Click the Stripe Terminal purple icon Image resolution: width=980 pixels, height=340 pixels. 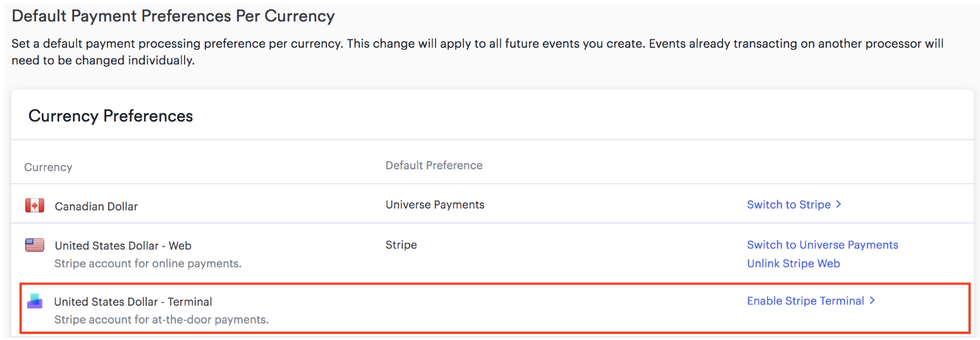coord(34,301)
